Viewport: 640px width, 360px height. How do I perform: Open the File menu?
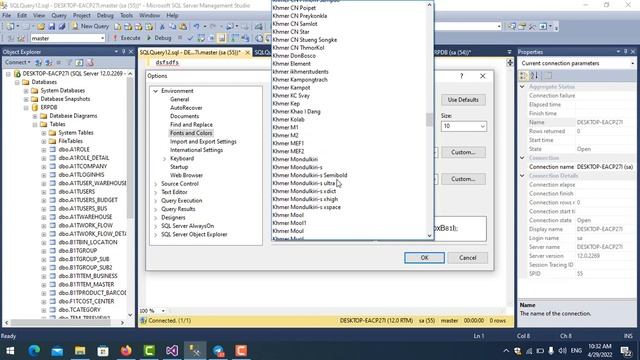coord(7,15)
